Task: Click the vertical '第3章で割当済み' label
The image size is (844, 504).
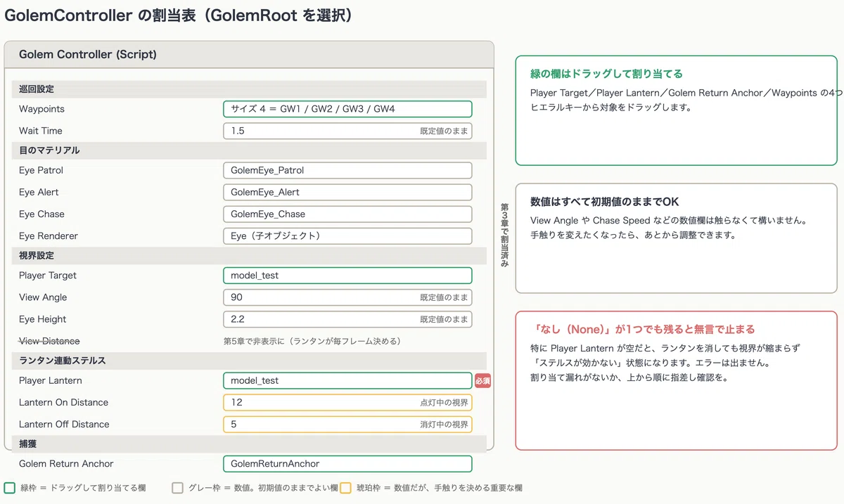Action: tap(504, 235)
